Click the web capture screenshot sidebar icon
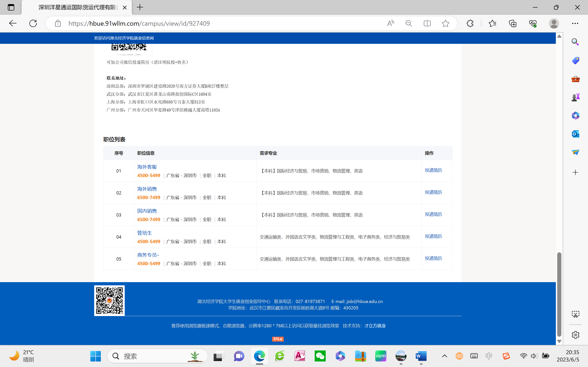Image resolution: width=588 pixels, height=367 pixels. 575,314
